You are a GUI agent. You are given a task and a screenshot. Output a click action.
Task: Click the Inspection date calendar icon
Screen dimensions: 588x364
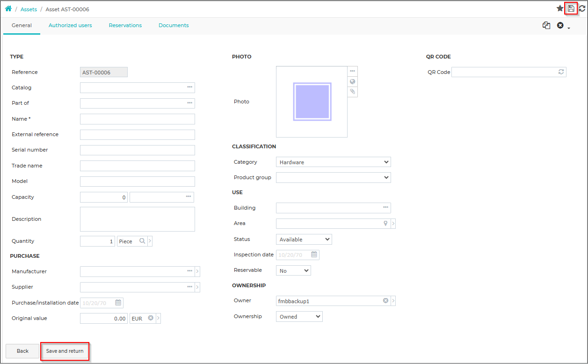[x=314, y=255]
